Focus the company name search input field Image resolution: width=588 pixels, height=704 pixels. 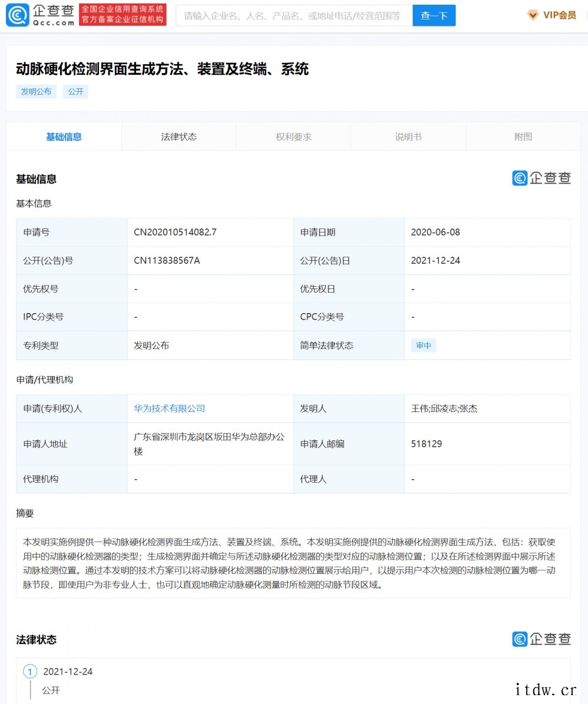click(x=294, y=16)
